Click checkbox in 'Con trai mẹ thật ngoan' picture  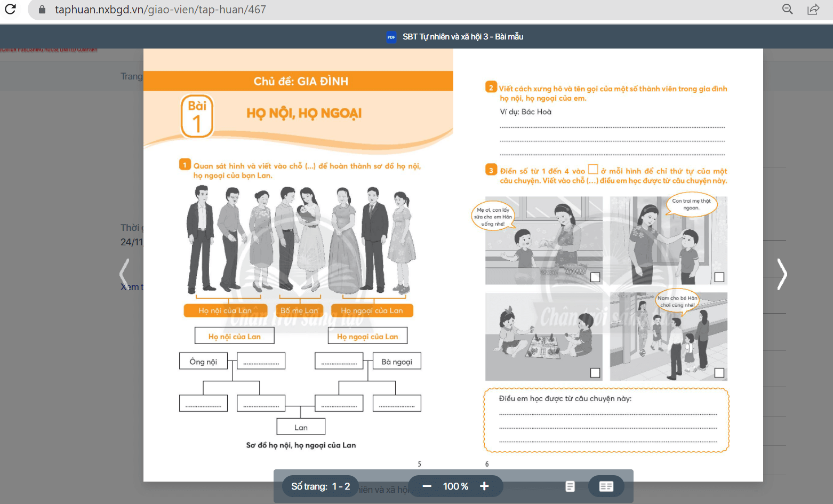[719, 277]
